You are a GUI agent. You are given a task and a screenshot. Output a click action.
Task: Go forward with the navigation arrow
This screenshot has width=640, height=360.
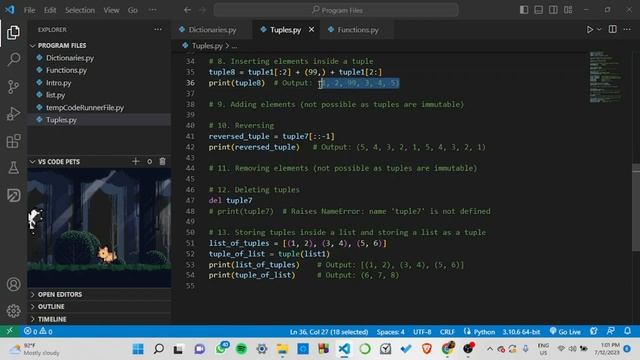coord(202,10)
